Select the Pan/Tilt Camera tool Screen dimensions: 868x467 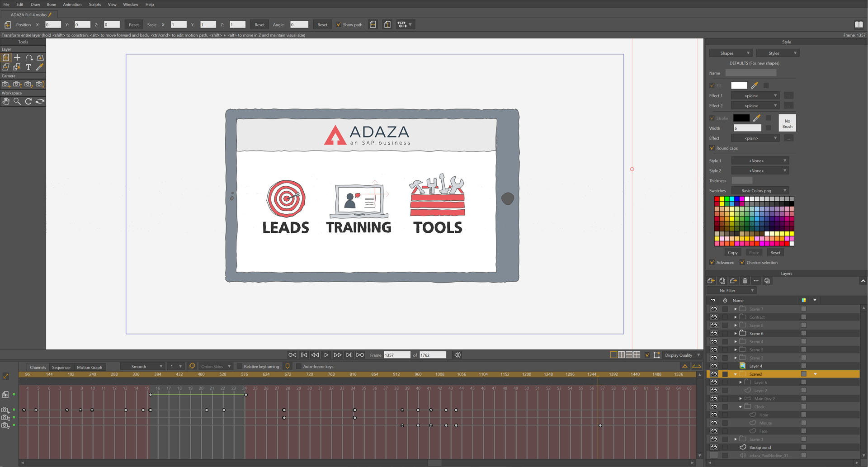point(40,84)
